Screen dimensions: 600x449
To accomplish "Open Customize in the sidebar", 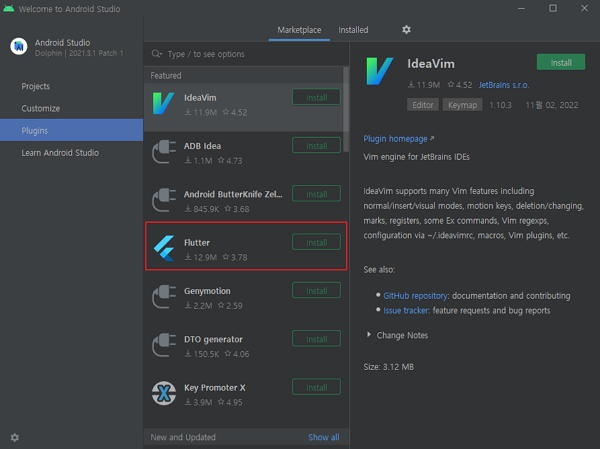I will click(72, 108).
